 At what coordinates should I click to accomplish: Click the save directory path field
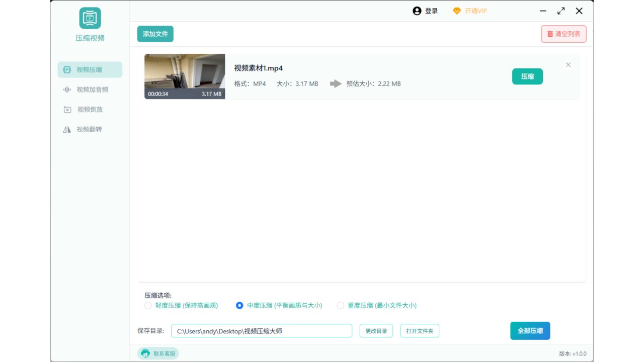point(262,330)
